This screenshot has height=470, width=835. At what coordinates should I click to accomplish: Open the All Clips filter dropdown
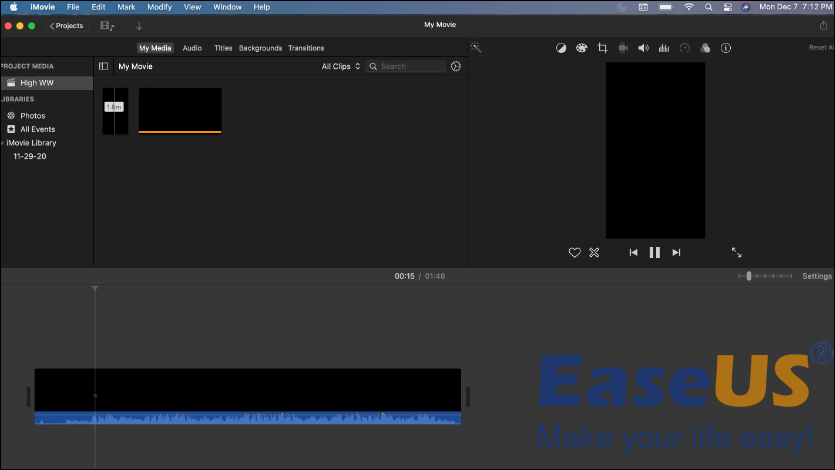pos(341,66)
